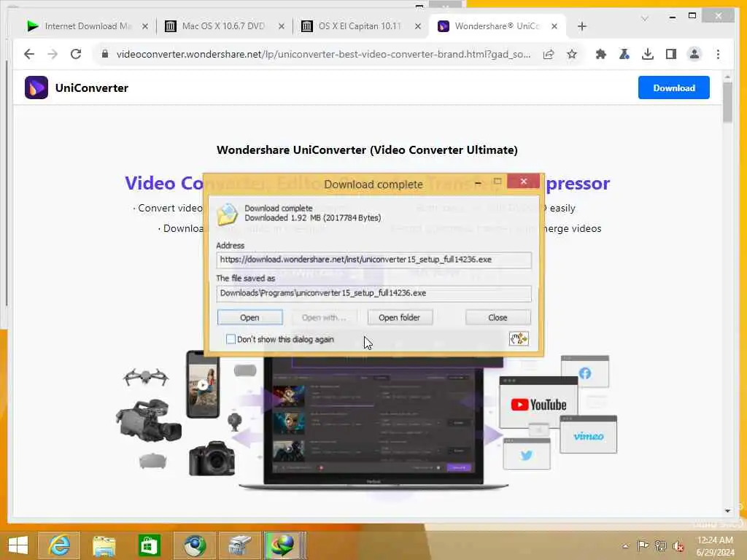
Task: Click the UniConverter logo icon
Action: tap(36, 87)
